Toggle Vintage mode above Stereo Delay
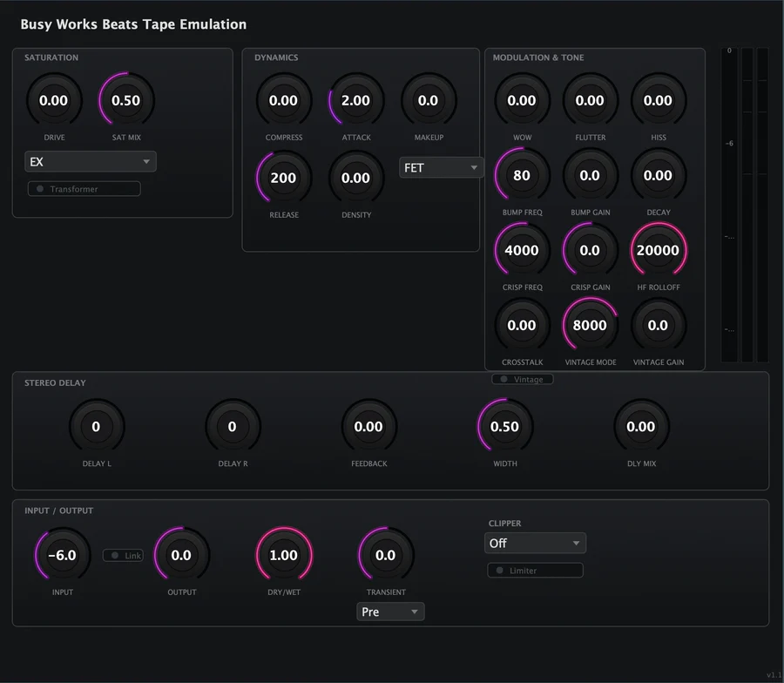Screen dimensions: 784x683 [x=523, y=379]
